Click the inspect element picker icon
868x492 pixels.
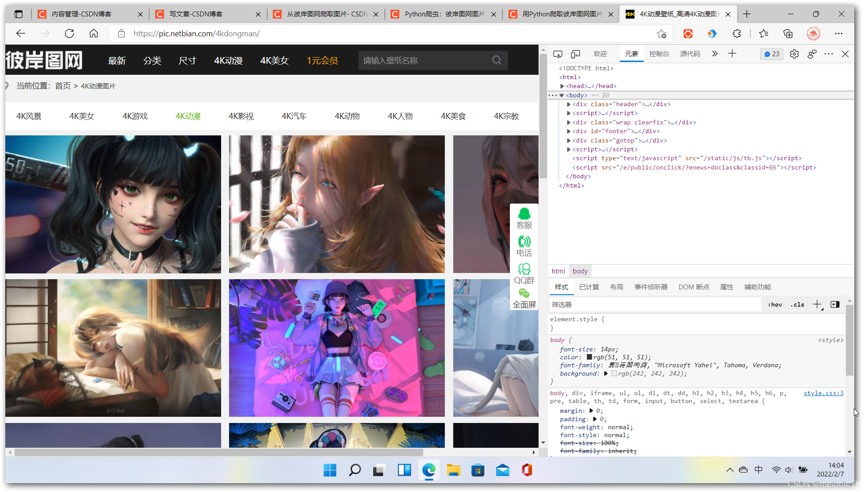coord(558,54)
